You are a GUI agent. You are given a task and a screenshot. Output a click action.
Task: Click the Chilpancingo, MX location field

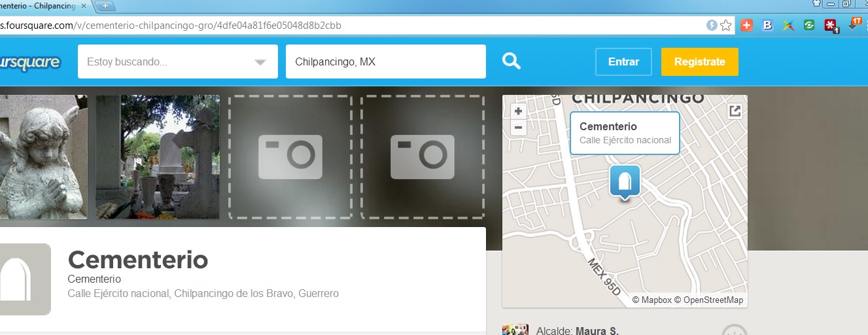tap(385, 62)
